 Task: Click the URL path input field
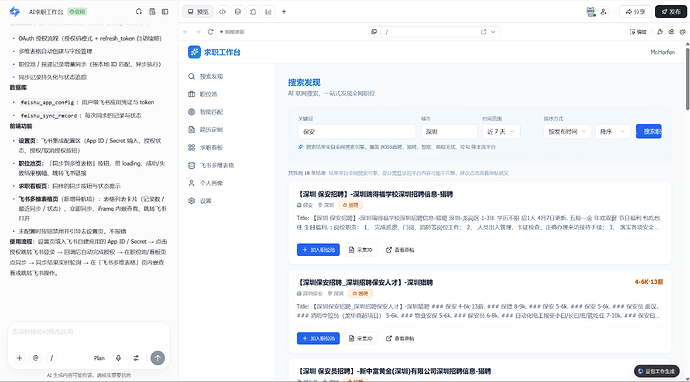click(430, 32)
